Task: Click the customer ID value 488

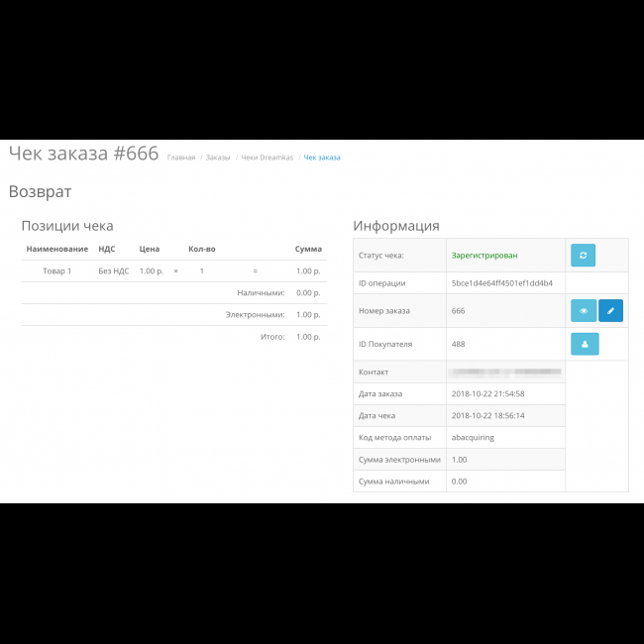Action: click(x=458, y=344)
